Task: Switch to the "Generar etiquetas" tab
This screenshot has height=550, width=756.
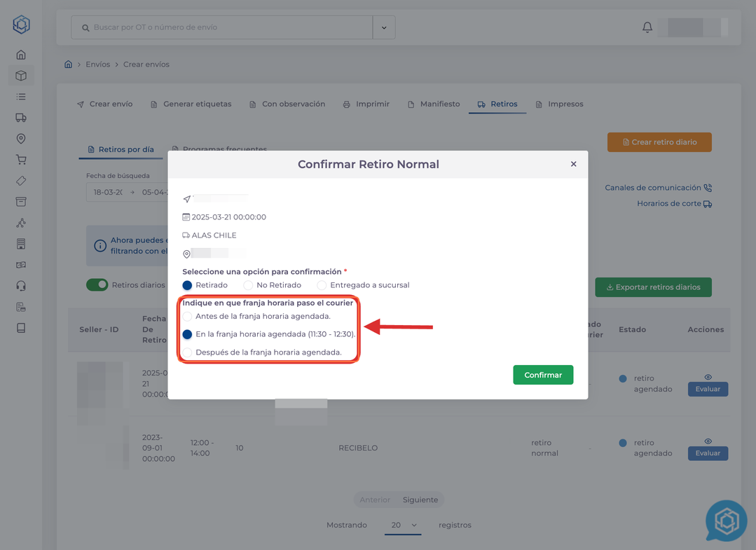Action: click(x=191, y=104)
